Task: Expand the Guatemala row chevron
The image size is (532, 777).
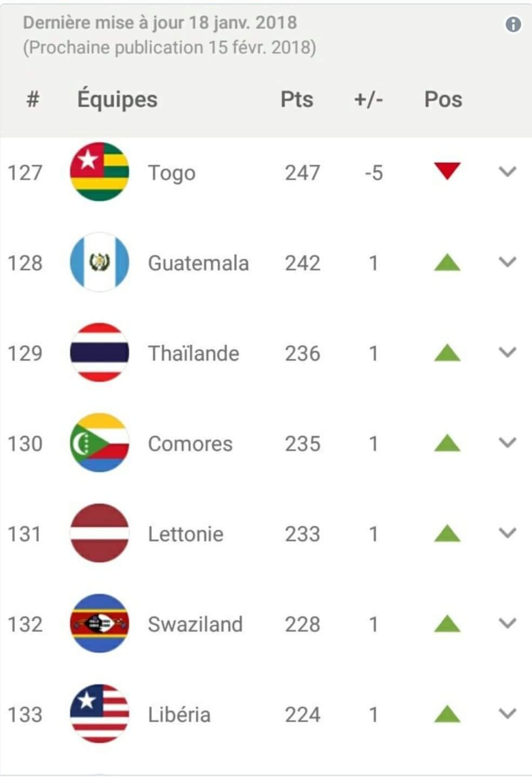Action: [x=507, y=263]
